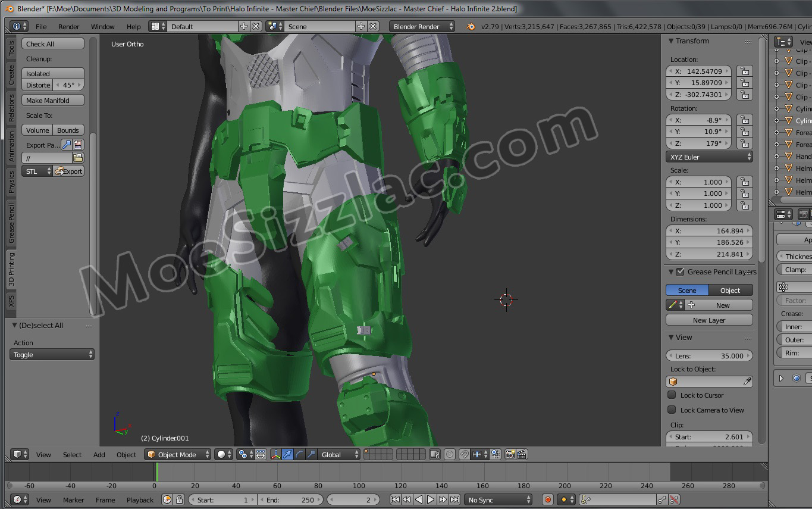Click the export path folder browse icon

(78, 158)
